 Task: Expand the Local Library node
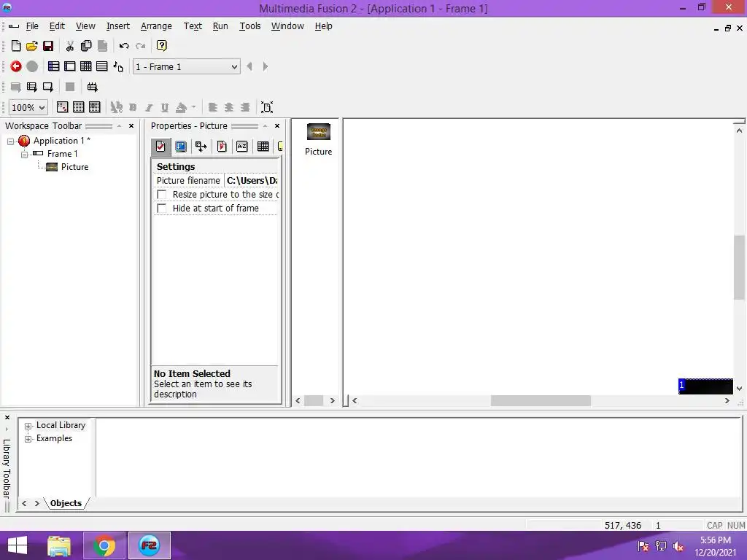click(x=28, y=426)
